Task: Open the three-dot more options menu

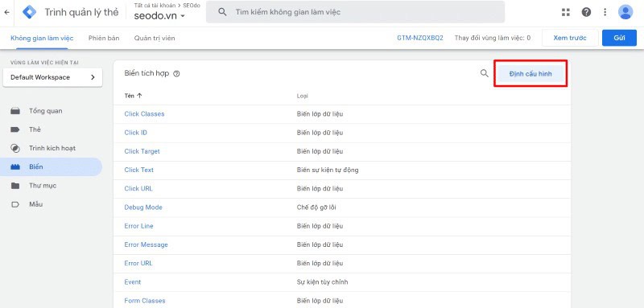Action: pyautogui.click(x=605, y=12)
